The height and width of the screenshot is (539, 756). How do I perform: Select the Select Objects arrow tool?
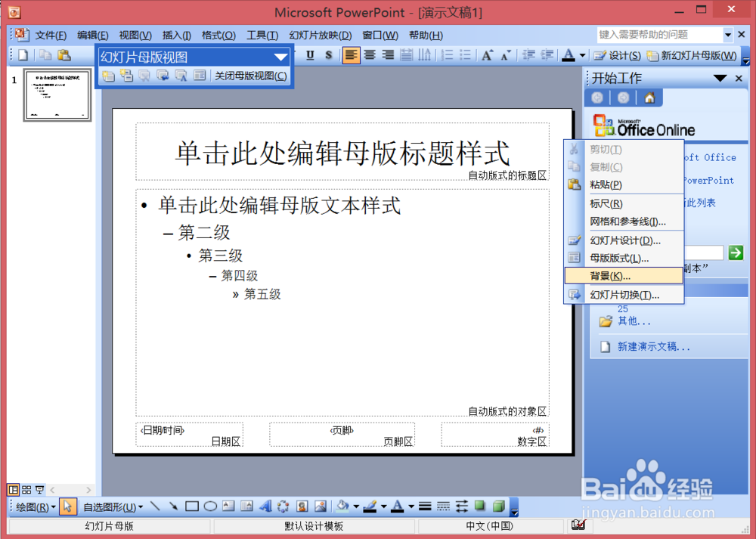(67, 506)
